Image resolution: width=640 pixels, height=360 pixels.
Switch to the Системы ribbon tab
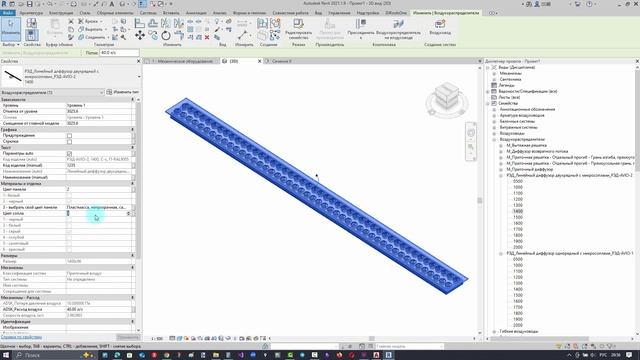[x=148, y=13]
